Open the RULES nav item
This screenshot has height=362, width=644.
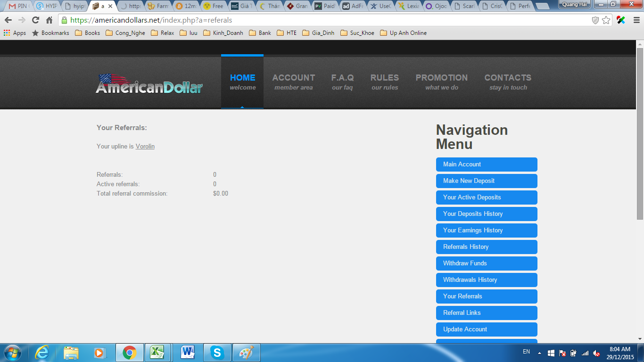click(x=385, y=82)
